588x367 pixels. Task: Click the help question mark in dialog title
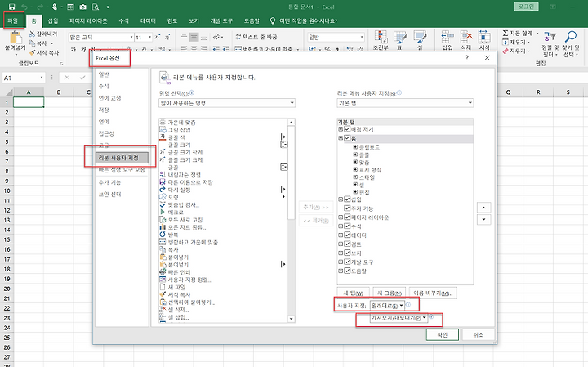pyautogui.click(x=467, y=58)
